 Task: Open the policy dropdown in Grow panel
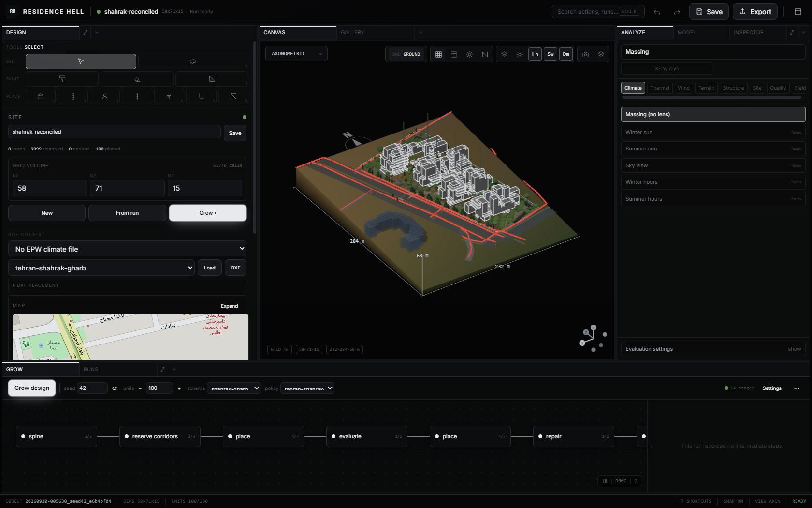[x=307, y=388]
